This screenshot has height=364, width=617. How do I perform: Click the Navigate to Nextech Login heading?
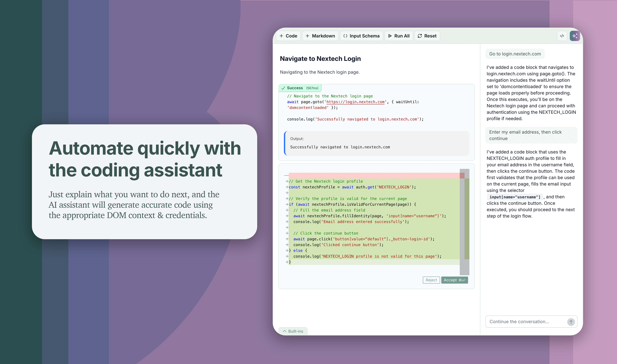coord(320,59)
